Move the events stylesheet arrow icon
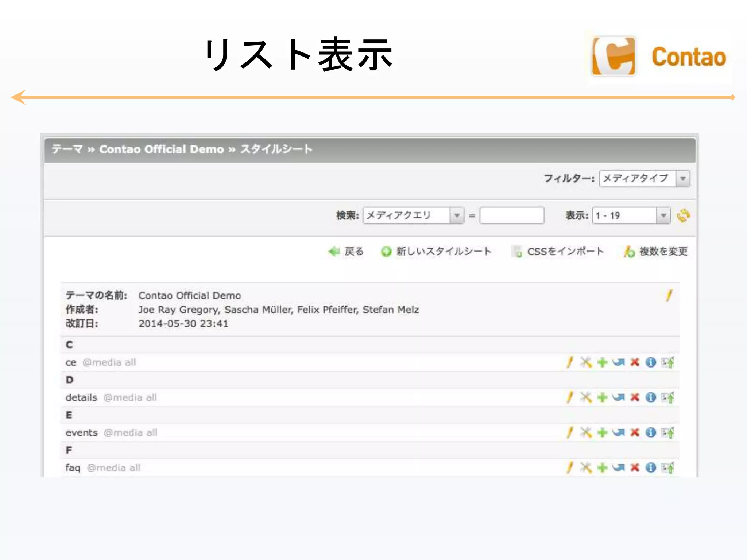The image size is (747, 560). [618, 432]
